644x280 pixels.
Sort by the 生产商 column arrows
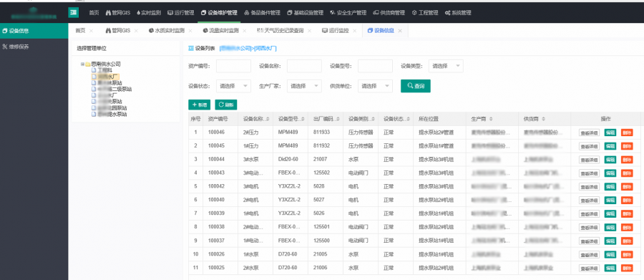pyautogui.click(x=491, y=120)
